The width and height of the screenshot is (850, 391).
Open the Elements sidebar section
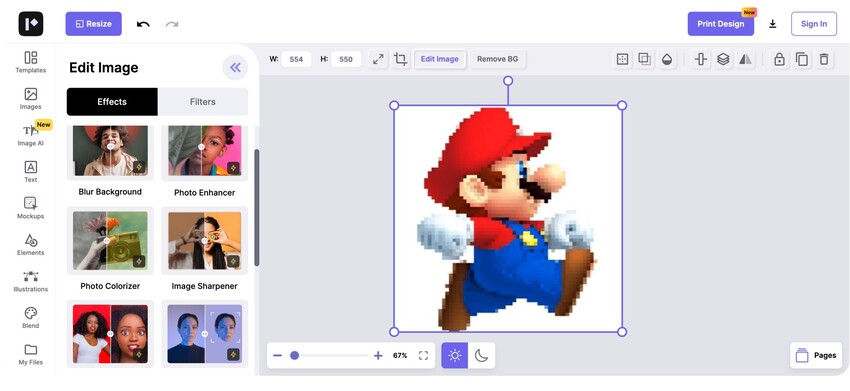31,244
